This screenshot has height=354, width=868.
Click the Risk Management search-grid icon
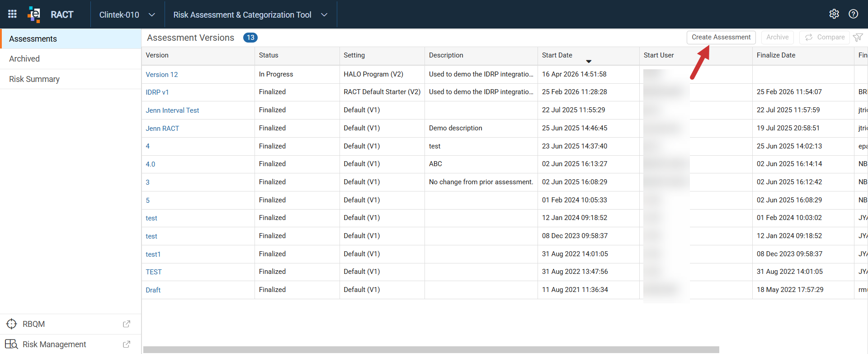click(x=11, y=344)
